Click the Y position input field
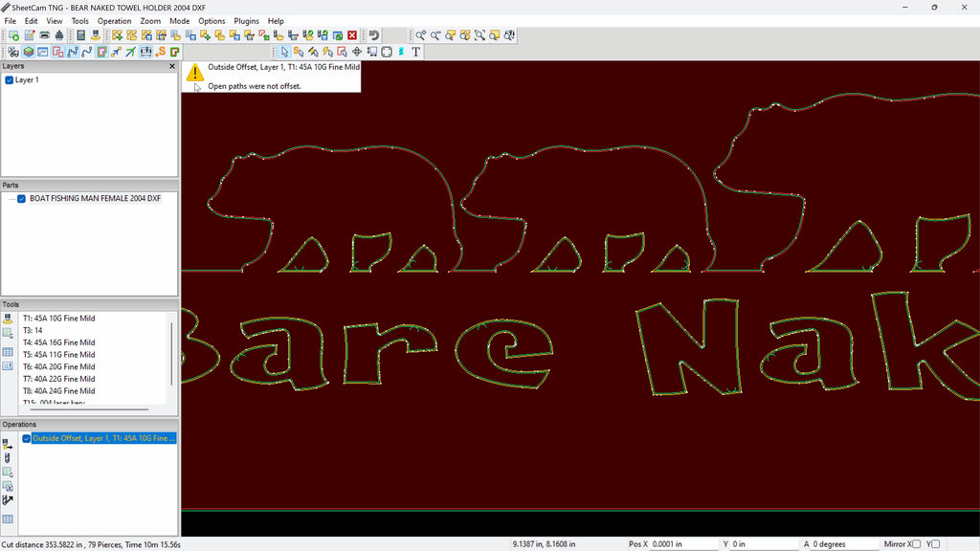The width and height of the screenshot is (980, 551). coord(765,544)
